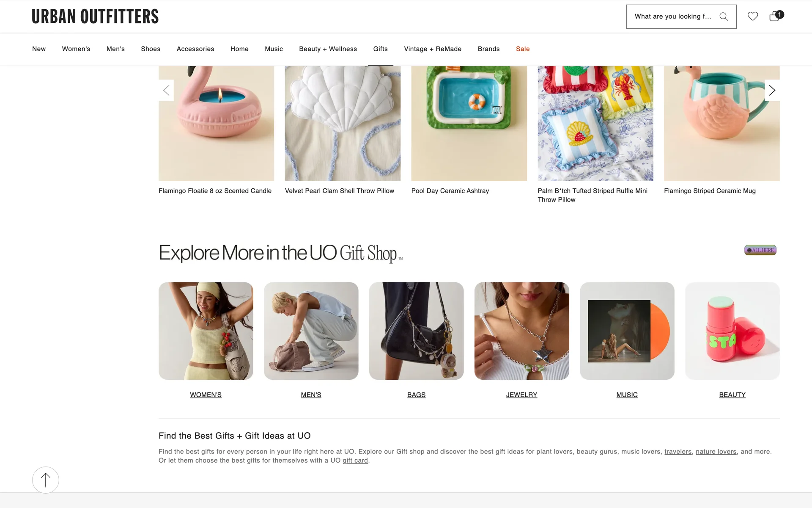812x508 pixels.
Task: Select the Pool Day Ceramic Ashtray image
Action: 469,124
